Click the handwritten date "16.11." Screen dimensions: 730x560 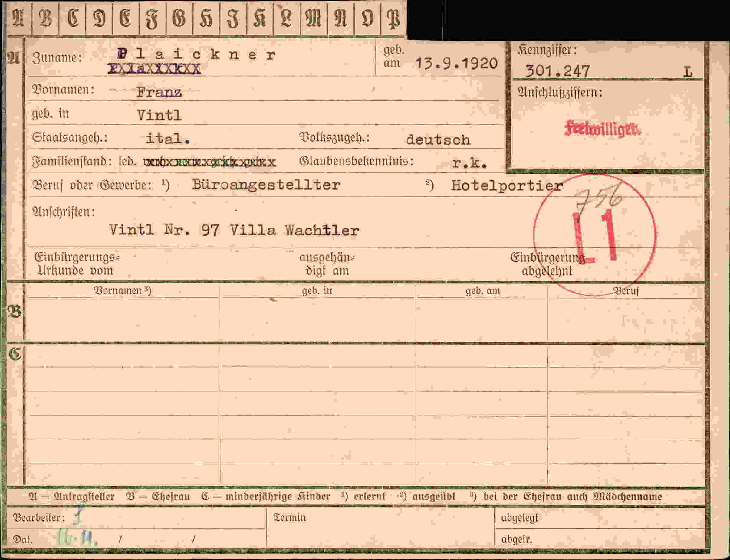(x=77, y=537)
